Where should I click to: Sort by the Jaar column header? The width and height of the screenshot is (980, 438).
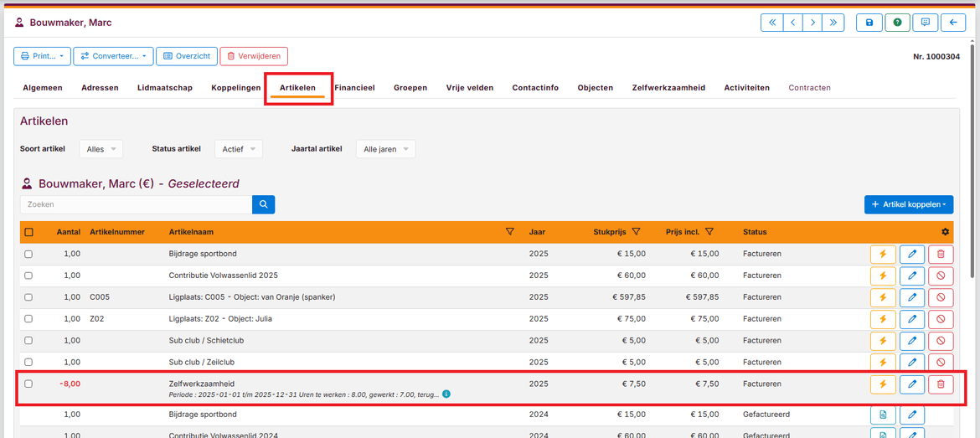(537, 232)
